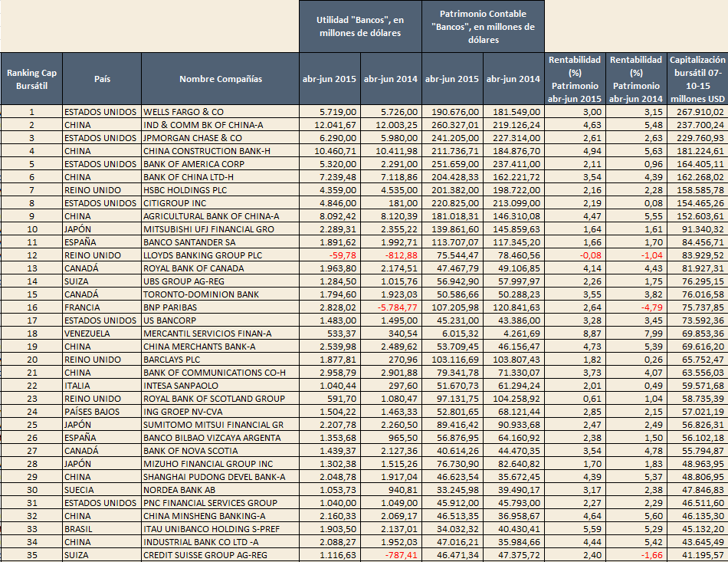The height and width of the screenshot is (562, 728).
Task: Click the "US BANCORP" cell
Action: 221,320
